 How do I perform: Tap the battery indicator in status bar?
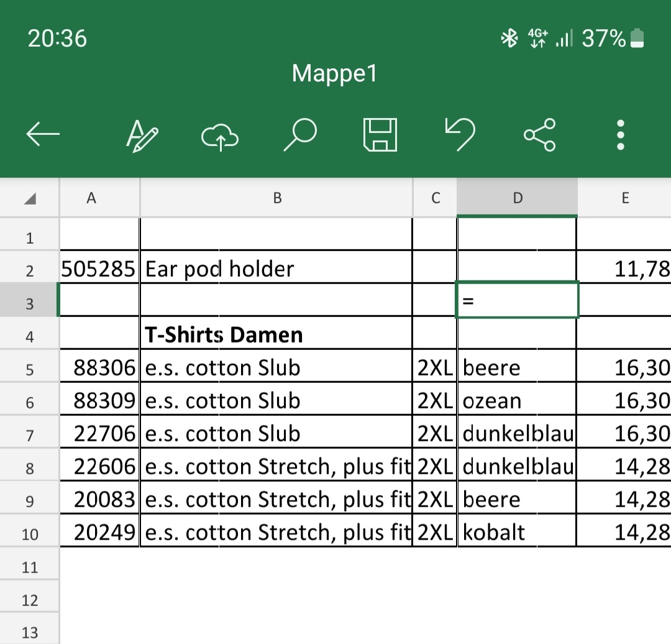tap(637, 39)
